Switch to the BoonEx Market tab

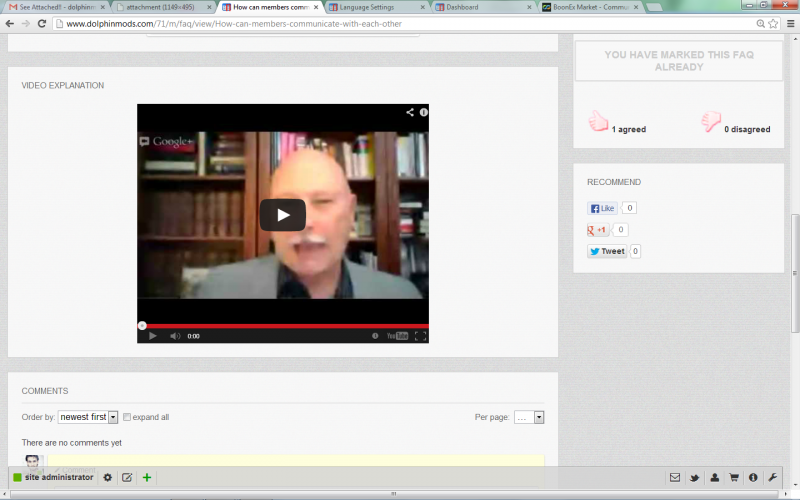590,7
